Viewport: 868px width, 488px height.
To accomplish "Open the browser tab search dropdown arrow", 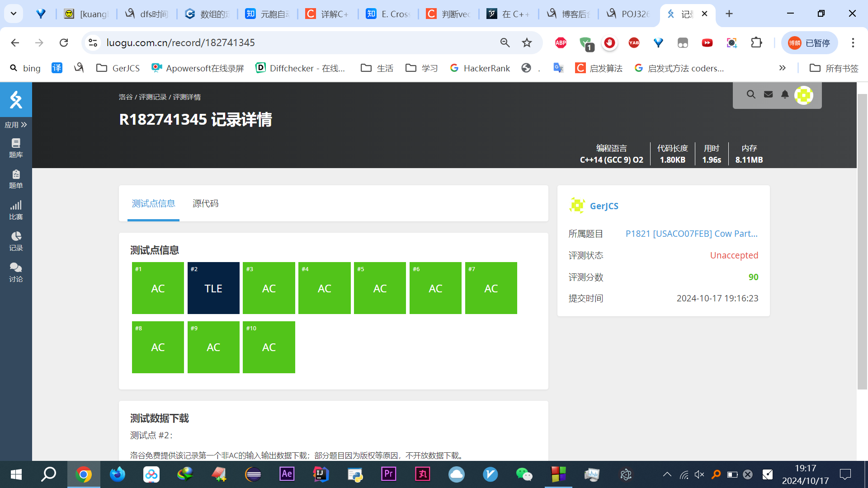I will click(x=14, y=14).
